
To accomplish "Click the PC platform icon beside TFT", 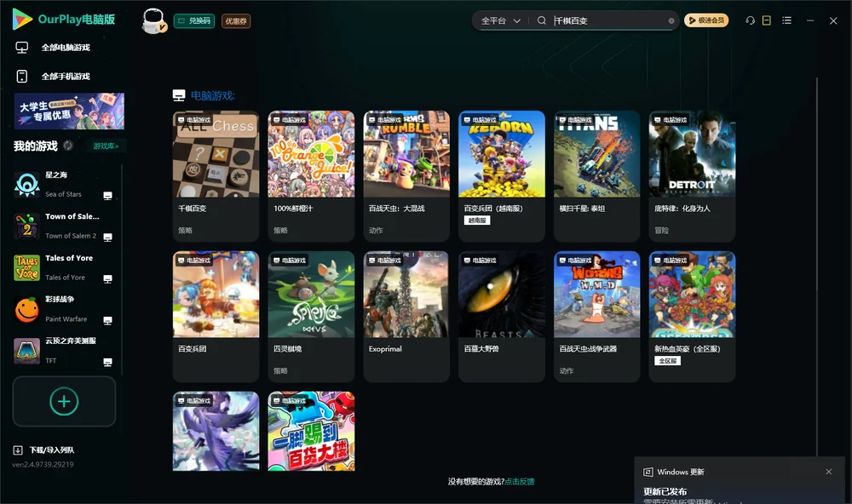I will (x=107, y=363).
